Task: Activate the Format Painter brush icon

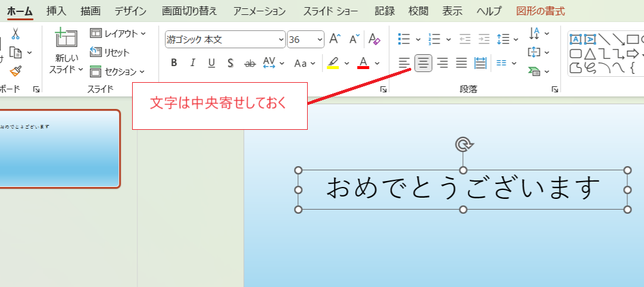Action: click(15, 71)
